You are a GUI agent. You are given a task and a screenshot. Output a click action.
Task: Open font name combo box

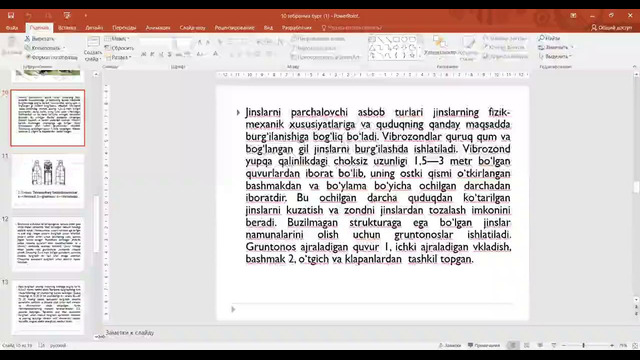(157, 42)
